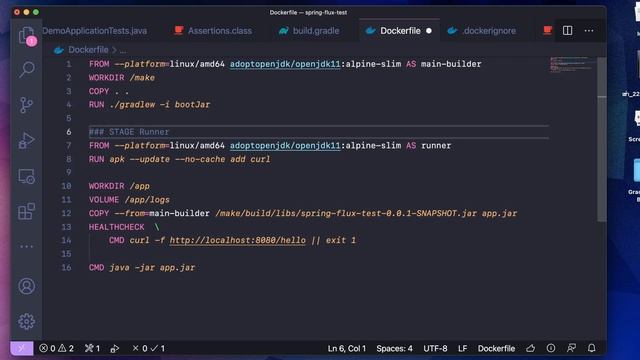Open http://localhost:8080/hello link

[238, 240]
